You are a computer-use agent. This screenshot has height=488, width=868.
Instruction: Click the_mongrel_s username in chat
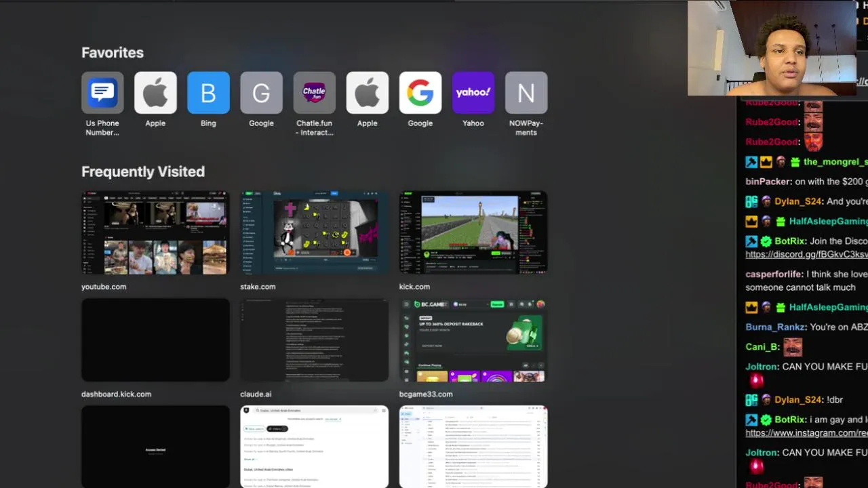pyautogui.click(x=835, y=162)
